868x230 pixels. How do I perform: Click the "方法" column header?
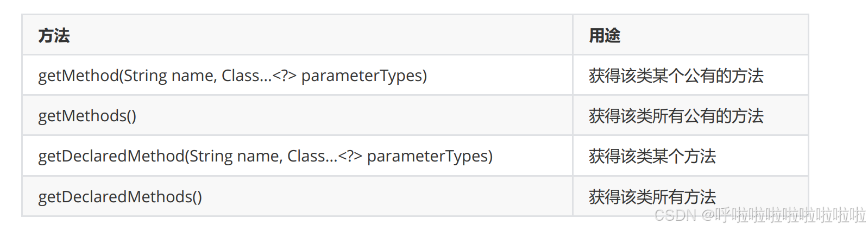(54, 36)
